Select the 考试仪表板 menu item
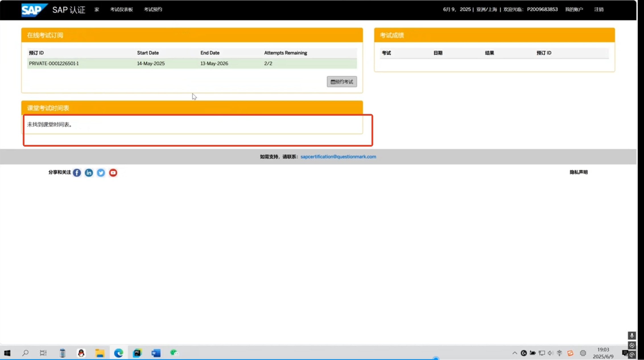The height and width of the screenshot is (360, 644). [121, 9]
